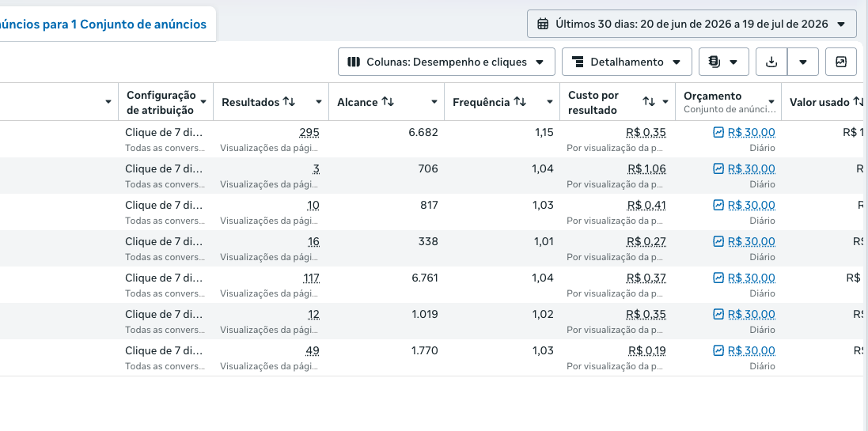
Task: Click the 1,15 frequency value
Action: [544, 132]
